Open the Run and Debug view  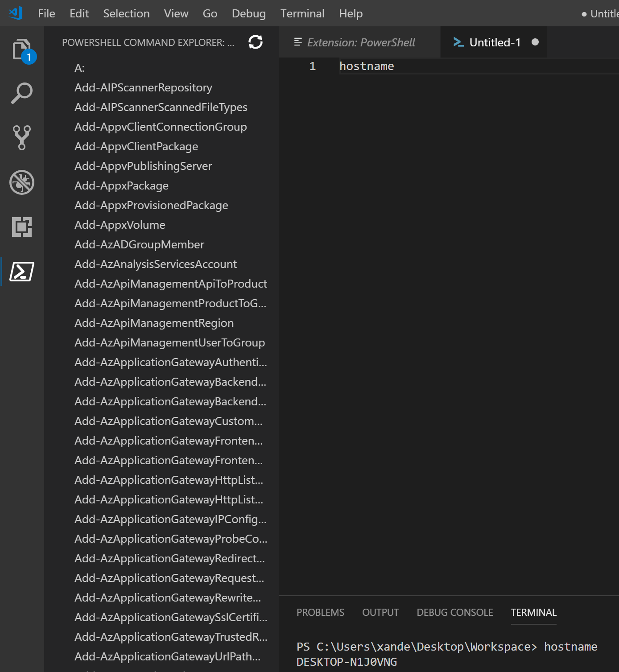click(x=21, y=183)
